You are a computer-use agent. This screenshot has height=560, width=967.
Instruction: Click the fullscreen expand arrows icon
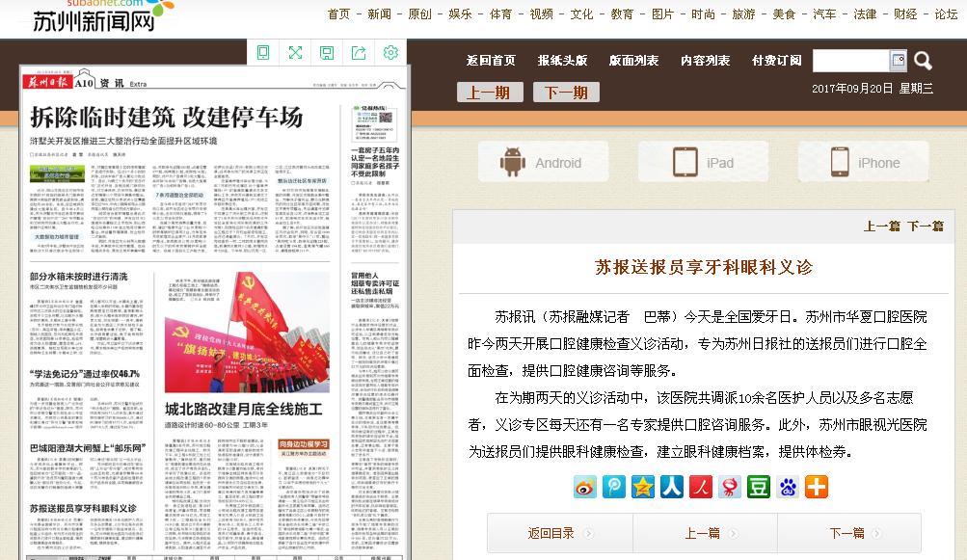(295, 53)
